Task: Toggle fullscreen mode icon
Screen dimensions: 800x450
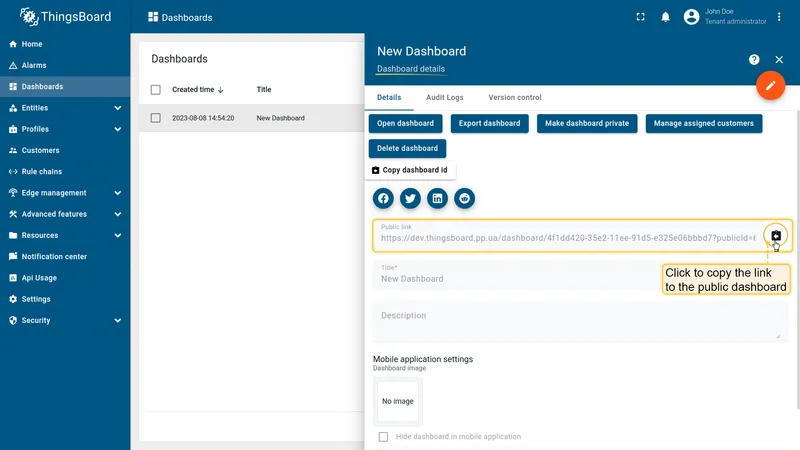Action: [x=640, y=17]
